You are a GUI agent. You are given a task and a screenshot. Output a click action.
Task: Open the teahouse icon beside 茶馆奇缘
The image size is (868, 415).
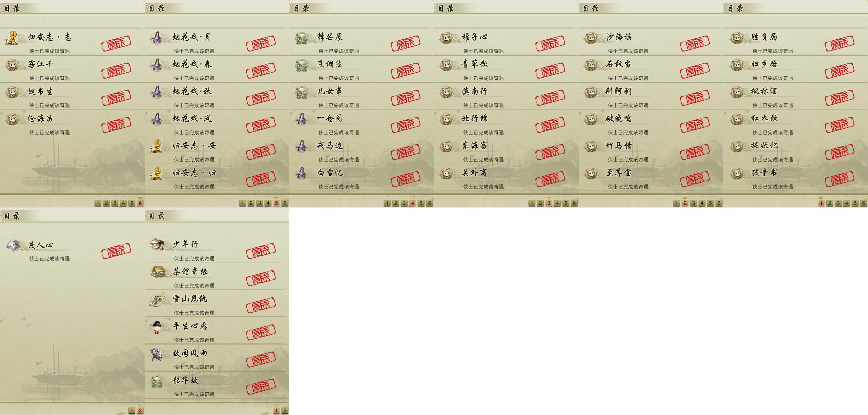pyautogui.click(x=158, y=272)
